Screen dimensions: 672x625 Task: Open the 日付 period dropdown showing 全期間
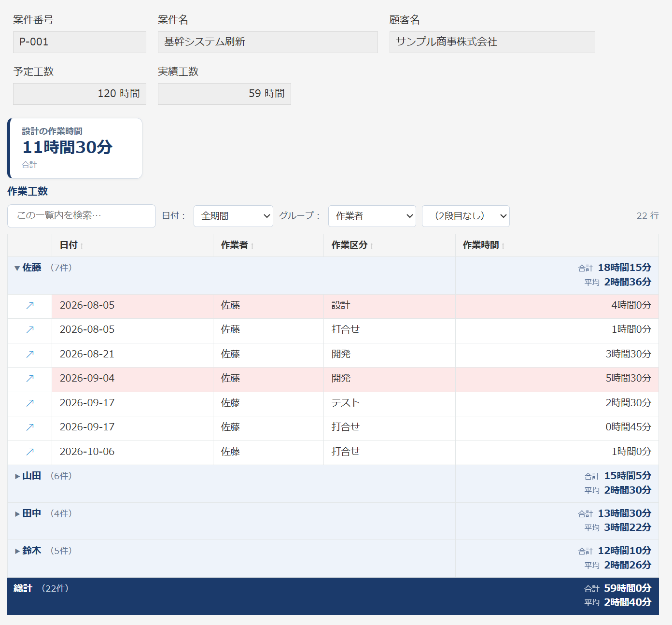click(233, 216)
